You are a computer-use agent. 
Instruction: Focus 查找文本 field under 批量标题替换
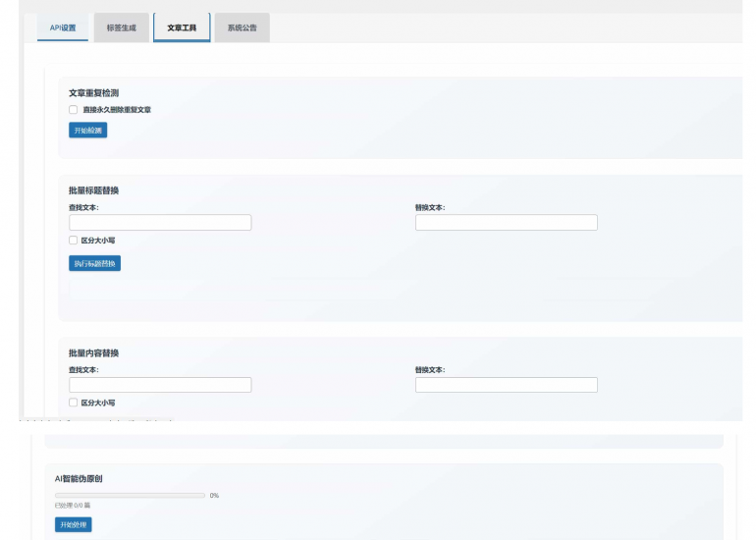pyautogui.click(x=160, y=222)
